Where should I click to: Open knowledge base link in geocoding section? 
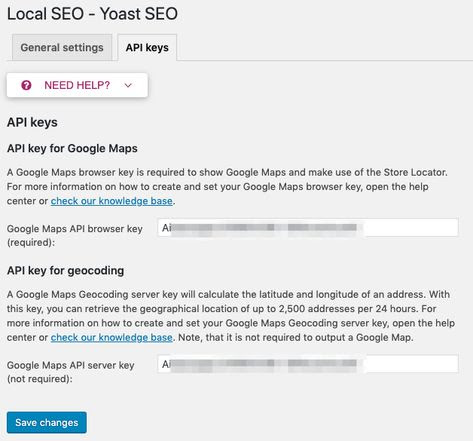[x=112, y=337]
